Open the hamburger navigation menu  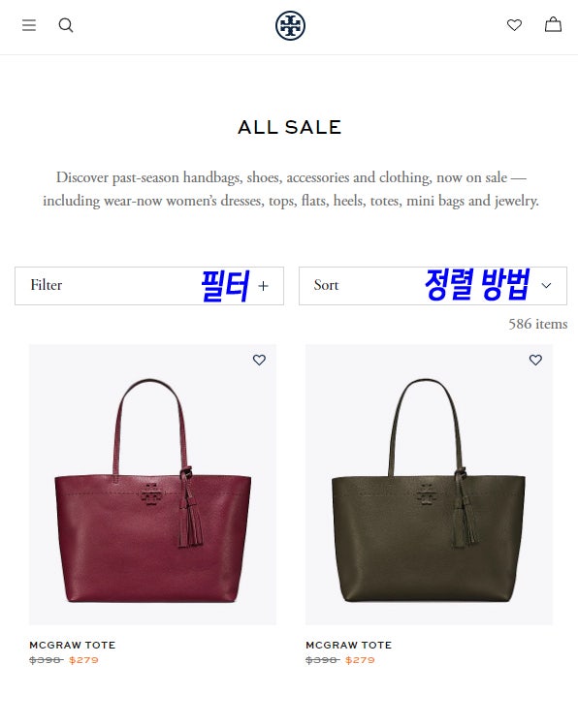point(29,25)
